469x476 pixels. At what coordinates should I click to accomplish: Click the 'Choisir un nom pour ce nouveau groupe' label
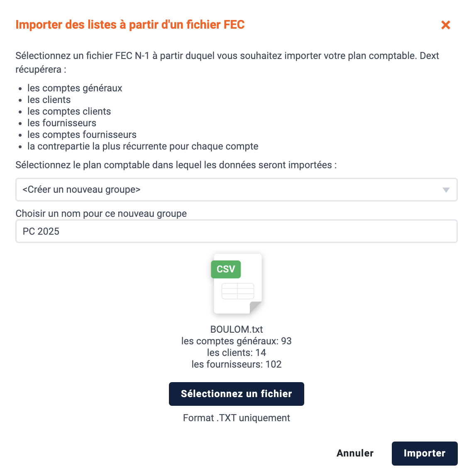pos(101,213)
